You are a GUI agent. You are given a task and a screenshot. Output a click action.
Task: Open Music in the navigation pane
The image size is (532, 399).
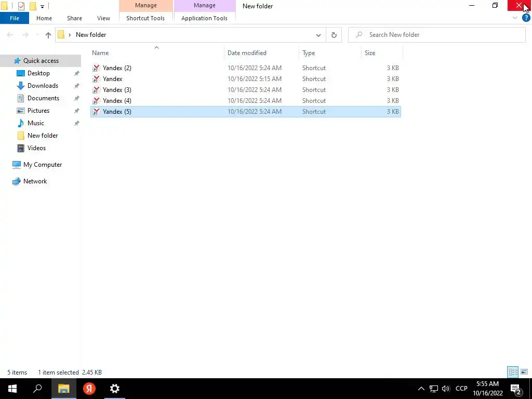(x=36, y=123)
